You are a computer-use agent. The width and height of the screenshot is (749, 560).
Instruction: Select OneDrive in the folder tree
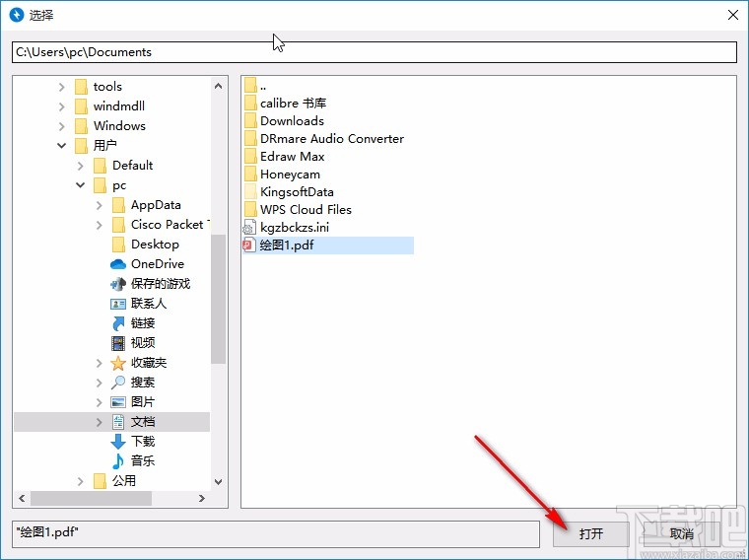(157, 264)
